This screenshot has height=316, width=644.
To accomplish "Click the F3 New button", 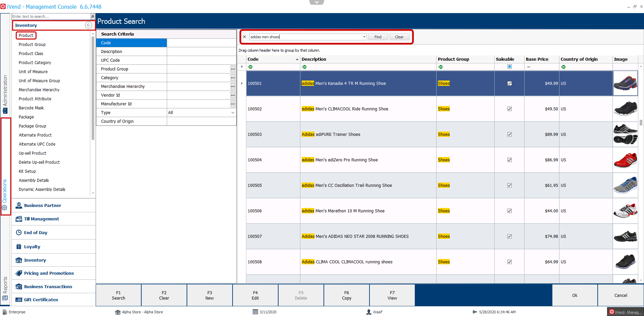I will [x=210, y=295].
